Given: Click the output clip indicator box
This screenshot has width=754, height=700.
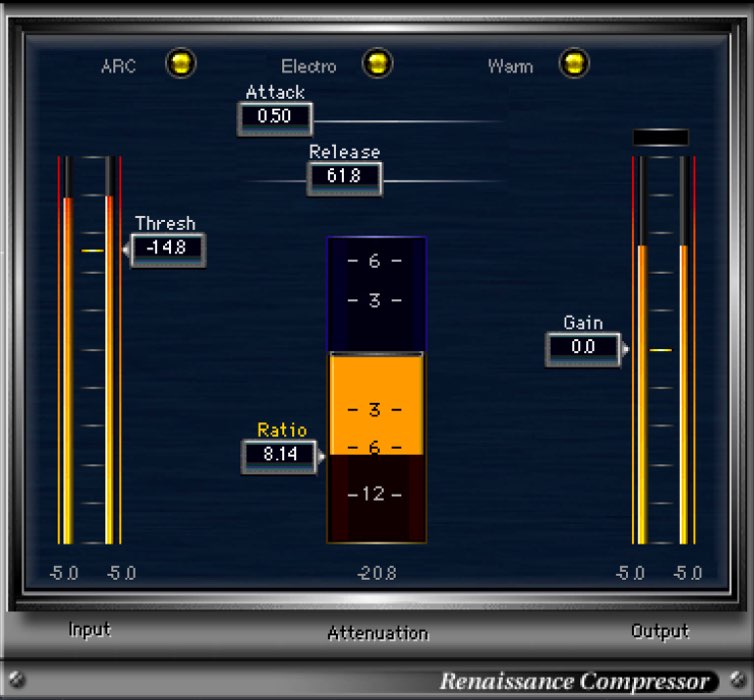Looking at the screenshot, I should click(x=661, y=138).
